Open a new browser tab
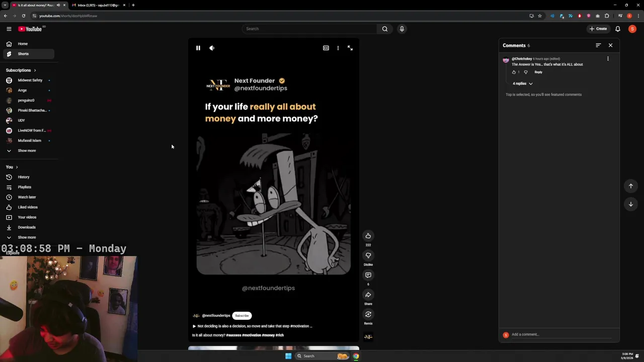The width and height of the screenshot is (644, 362). point(133,5)
